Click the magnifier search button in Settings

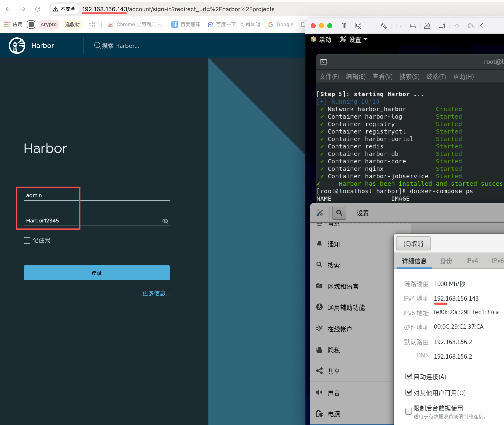coord(339,213)
